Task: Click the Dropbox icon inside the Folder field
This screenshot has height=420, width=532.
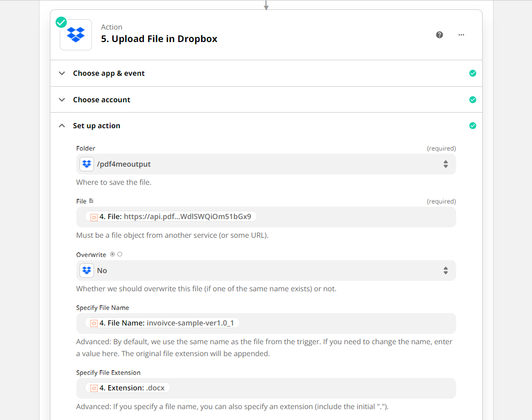Action: (x=86, y=164)
